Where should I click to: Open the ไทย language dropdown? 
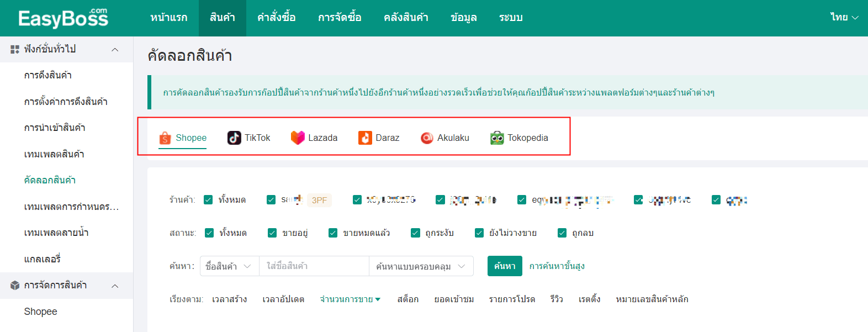pyautogui.click(x=844, y=18)
